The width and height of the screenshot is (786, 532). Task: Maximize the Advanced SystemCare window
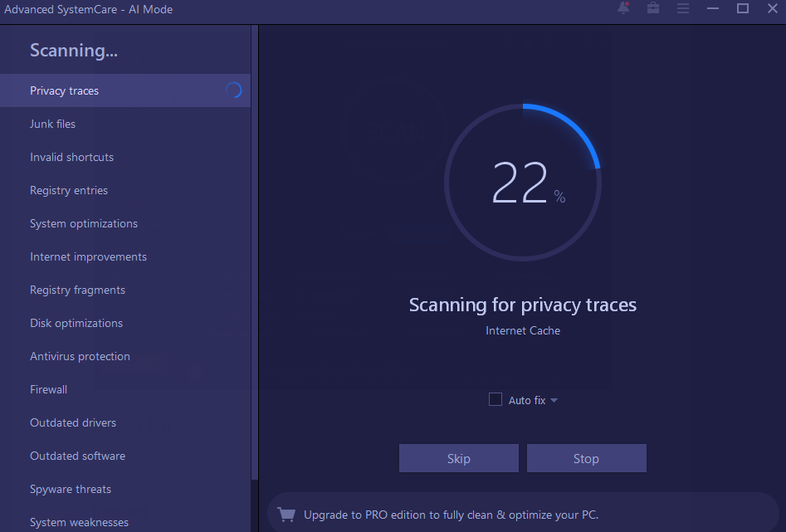pyautogui.click(x=743, y=8)
